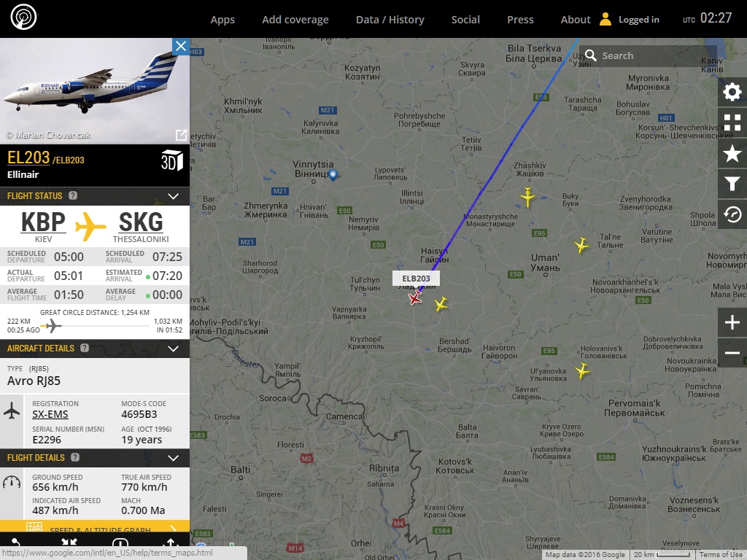The image size is (747, 560).
Task: Open the playback history clock icon
Action: pyautogui.click(x=732, y=214)
